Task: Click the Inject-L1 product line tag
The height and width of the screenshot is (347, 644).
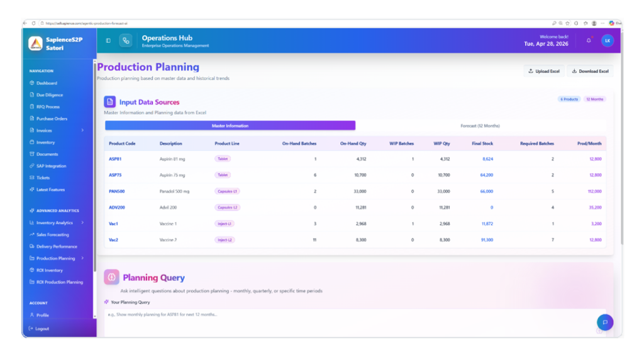Action: coord(225,224)
